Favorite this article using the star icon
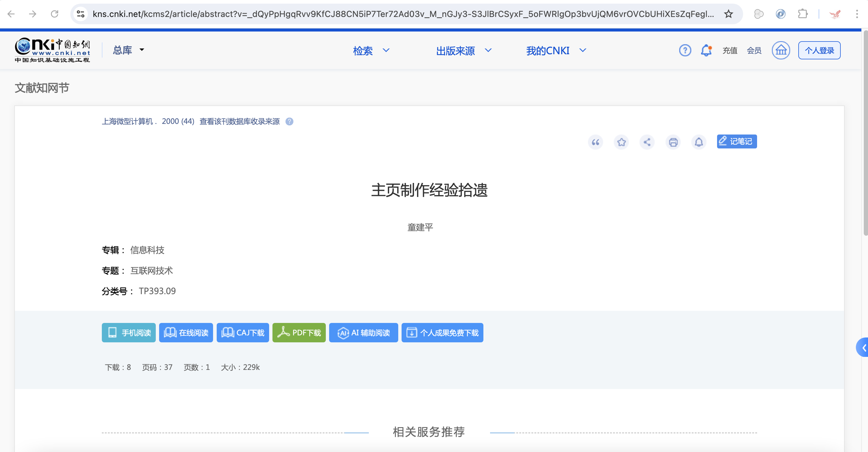Viewport: 868px width, 452px height. [621, 142]
